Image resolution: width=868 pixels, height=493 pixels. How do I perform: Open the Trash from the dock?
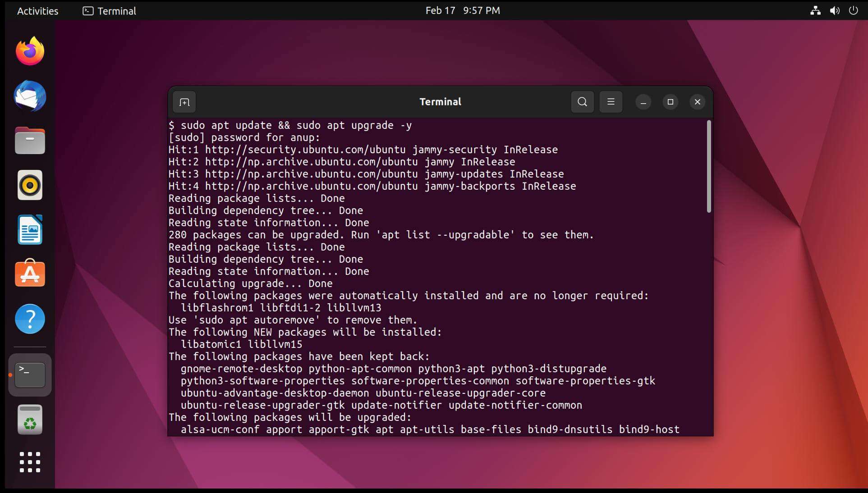point(29,419)
